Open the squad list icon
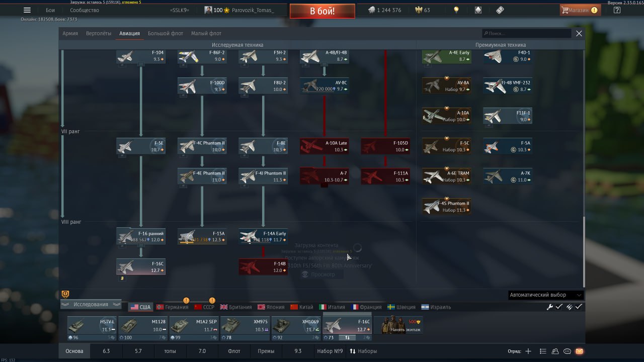The image size is (644, 362). tap(543, 351)
